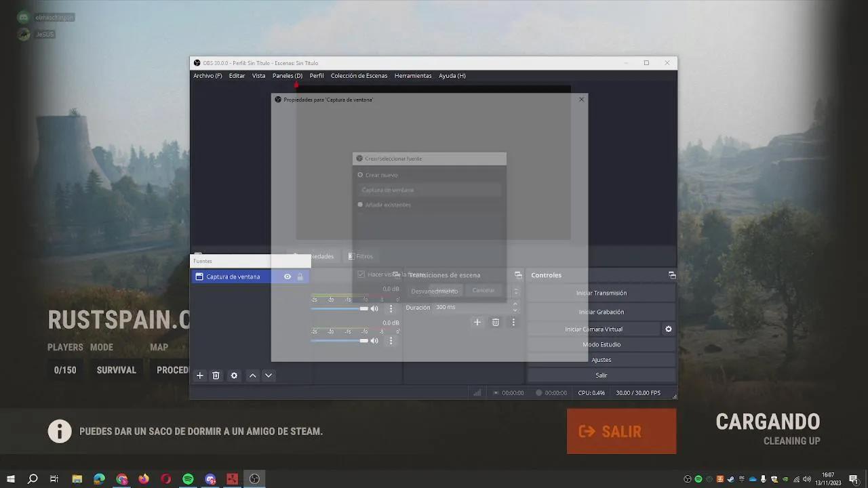Open the Perfil menu

317,76
